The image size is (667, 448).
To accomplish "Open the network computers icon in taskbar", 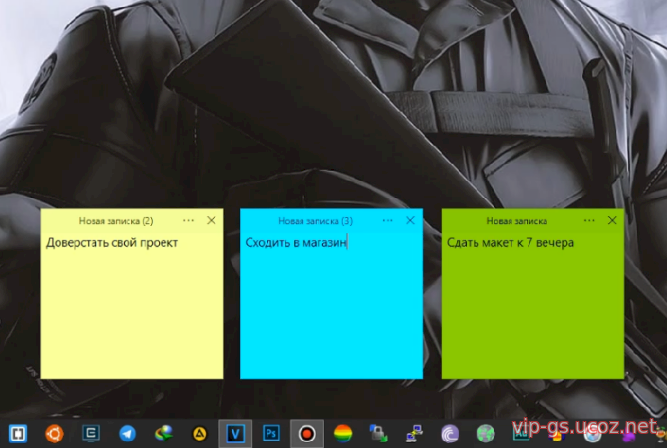I will pos(414,434).
